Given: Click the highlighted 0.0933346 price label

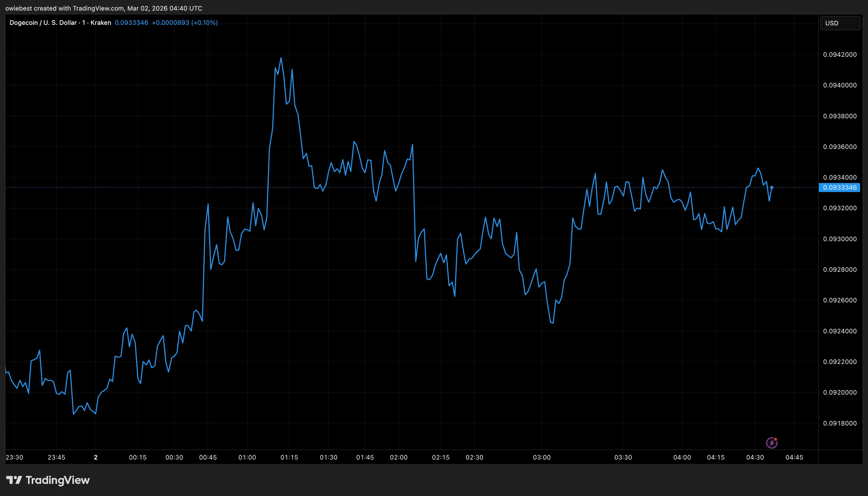Looking at the screenshot, I should coord(839,187).
